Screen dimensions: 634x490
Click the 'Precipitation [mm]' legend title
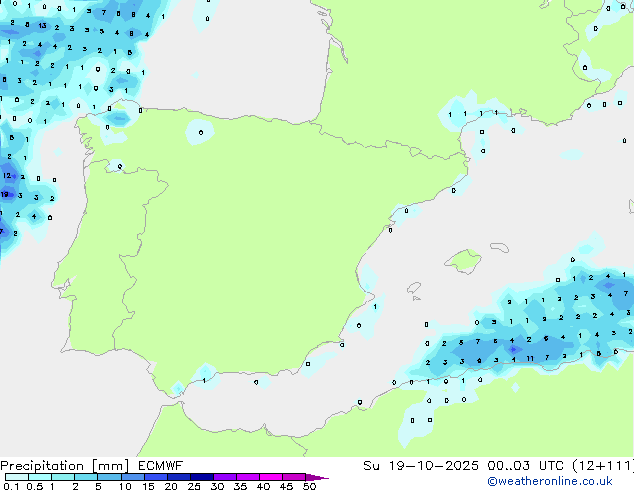pyautogui.click(x=65, y=466)
